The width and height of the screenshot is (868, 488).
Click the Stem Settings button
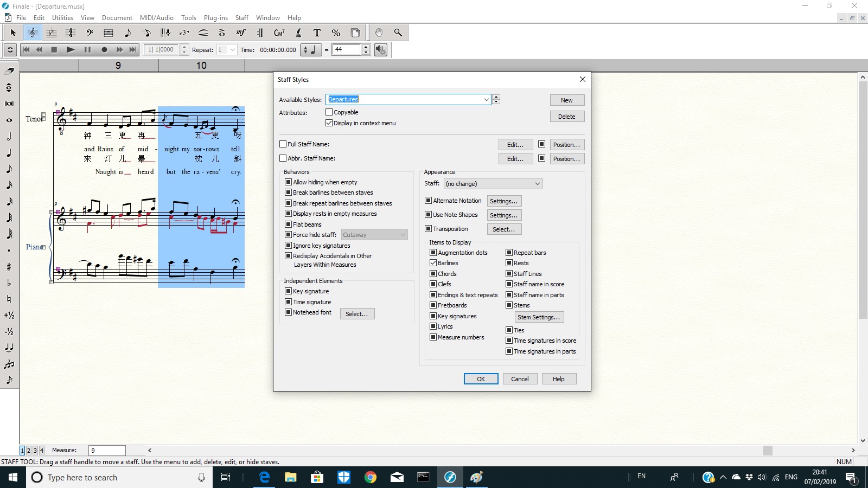(539, 317)
